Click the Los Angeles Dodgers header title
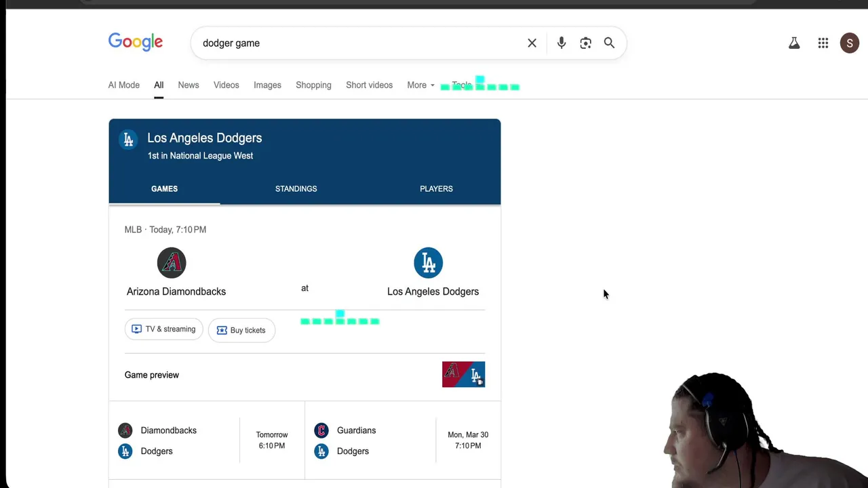 click(205, 138)
